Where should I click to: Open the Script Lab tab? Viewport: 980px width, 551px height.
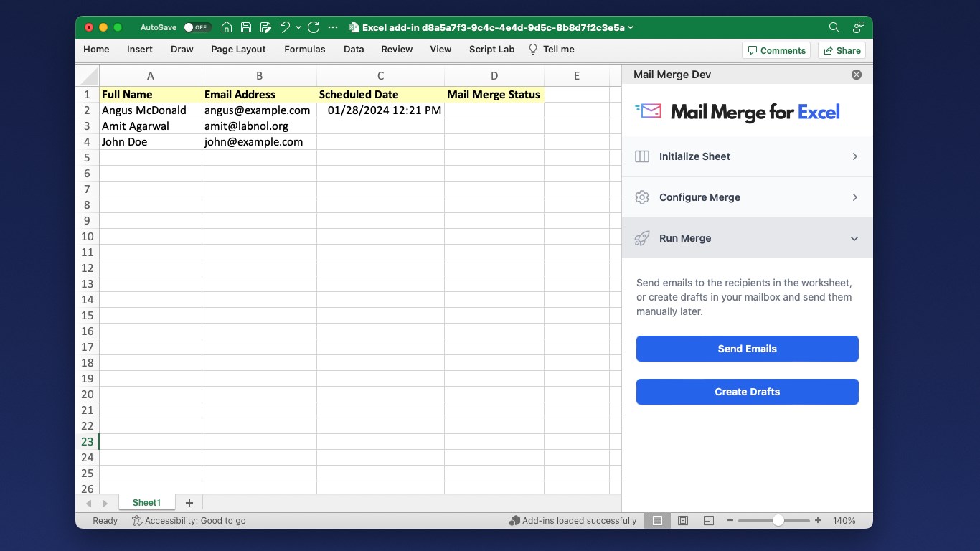pyautogui.click(x=492, y=50)
